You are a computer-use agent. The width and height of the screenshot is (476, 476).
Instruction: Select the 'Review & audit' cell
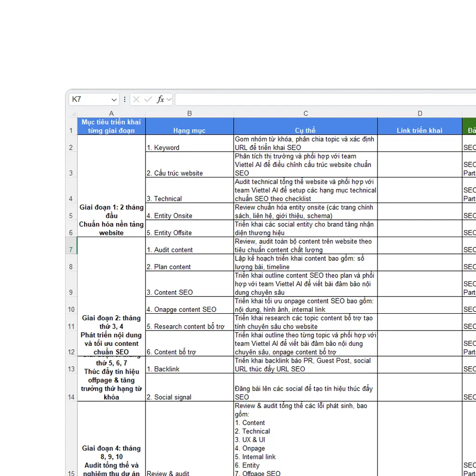pyautogui.click(x=190, y=439)
